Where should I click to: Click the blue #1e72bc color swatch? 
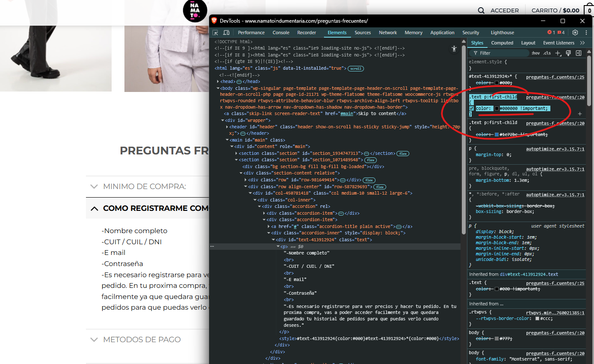[496, 135]
